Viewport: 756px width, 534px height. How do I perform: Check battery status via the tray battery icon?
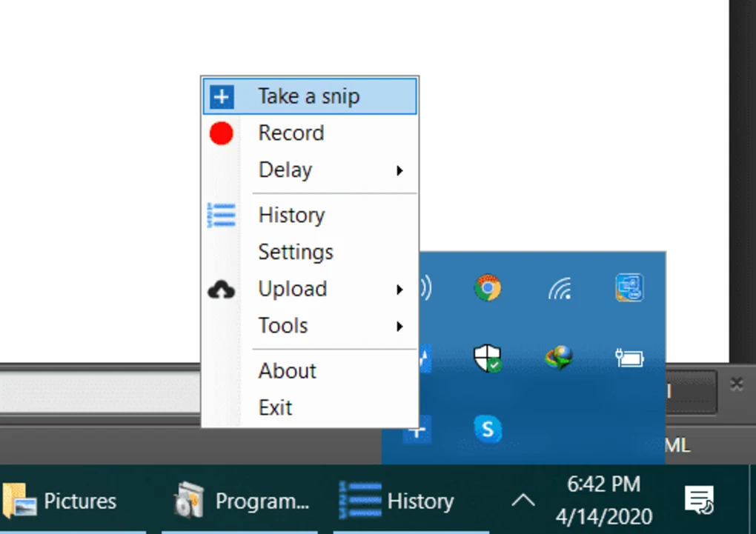pyautogui.click(x=629, y=358)
